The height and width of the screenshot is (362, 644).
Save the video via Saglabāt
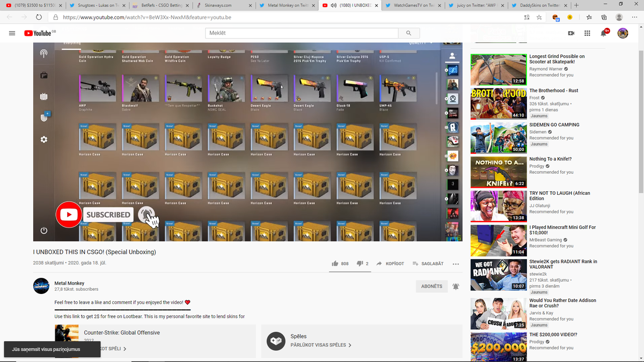pyautogui.click(x=428, y=264)
